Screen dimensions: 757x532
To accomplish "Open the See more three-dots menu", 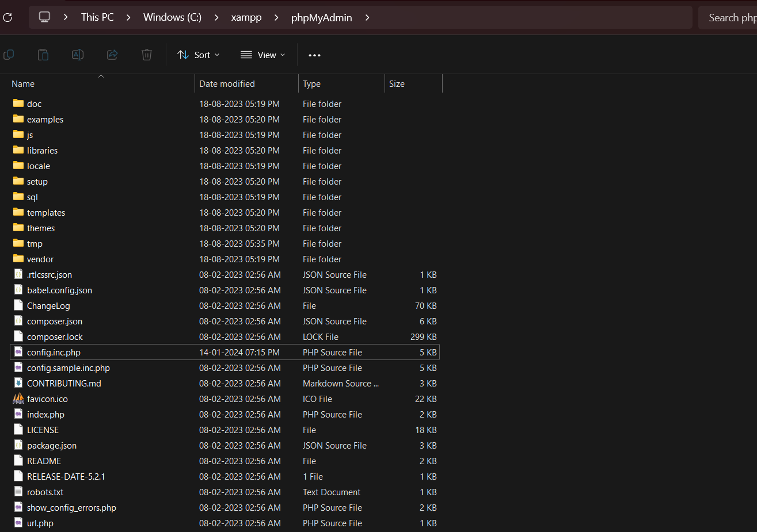I will (x=314, y=55).
